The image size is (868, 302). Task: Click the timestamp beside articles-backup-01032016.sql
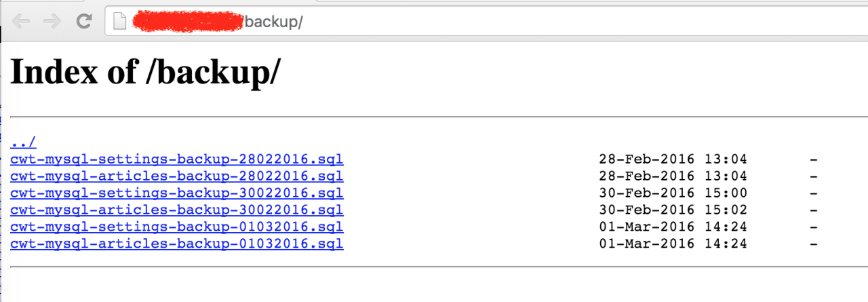coord(673,244)
